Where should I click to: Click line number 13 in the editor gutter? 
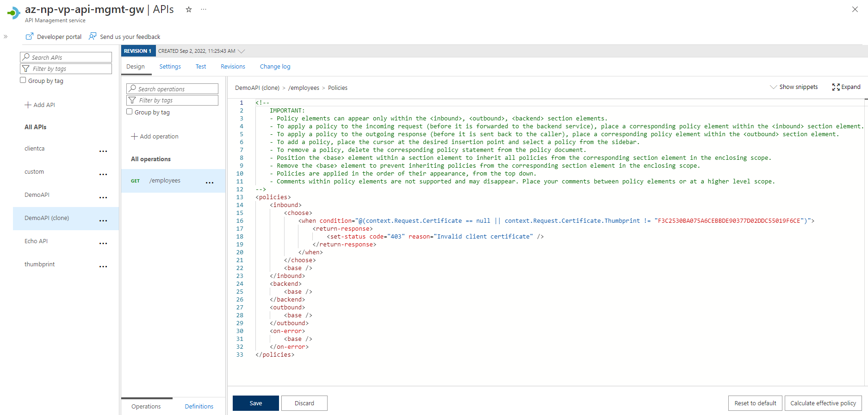tap(240, 197)
